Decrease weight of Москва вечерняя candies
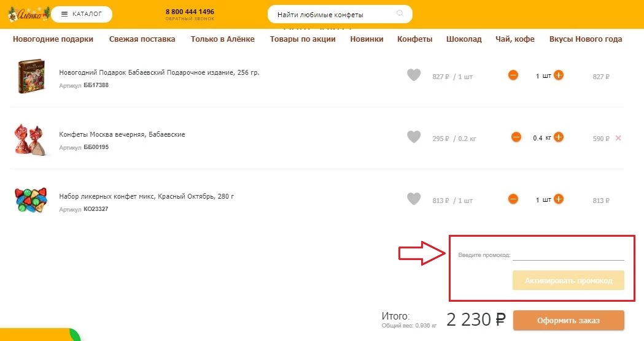The height and width of the screenshot is (341, 644). coord(516,137)
